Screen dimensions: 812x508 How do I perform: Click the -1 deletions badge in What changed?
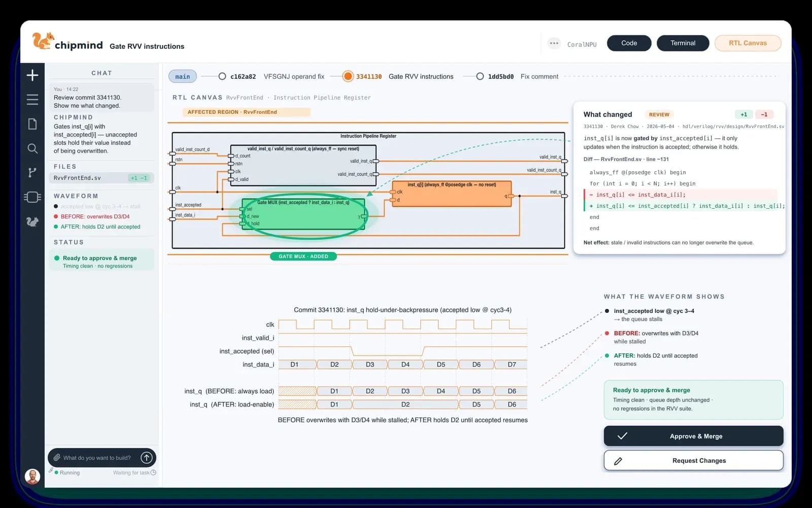coord(764,115)
